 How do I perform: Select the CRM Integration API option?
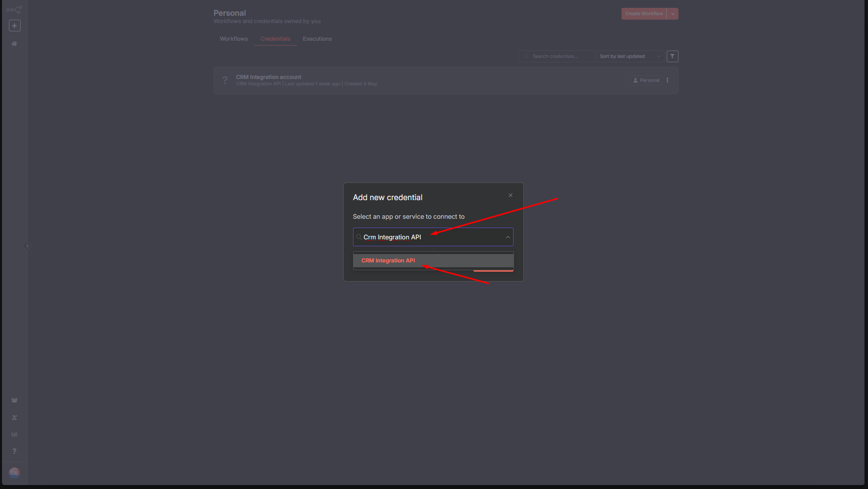[388, 260]
